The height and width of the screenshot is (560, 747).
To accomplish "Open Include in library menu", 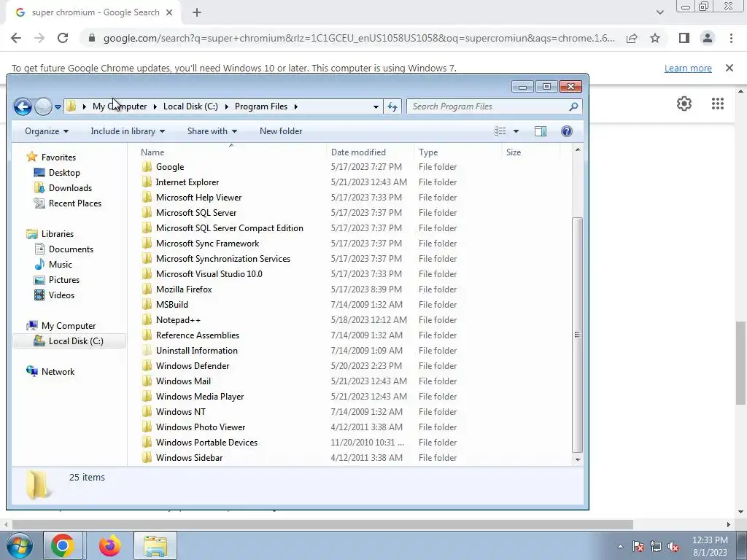I will pyautogui.click(x=128, y=131).
